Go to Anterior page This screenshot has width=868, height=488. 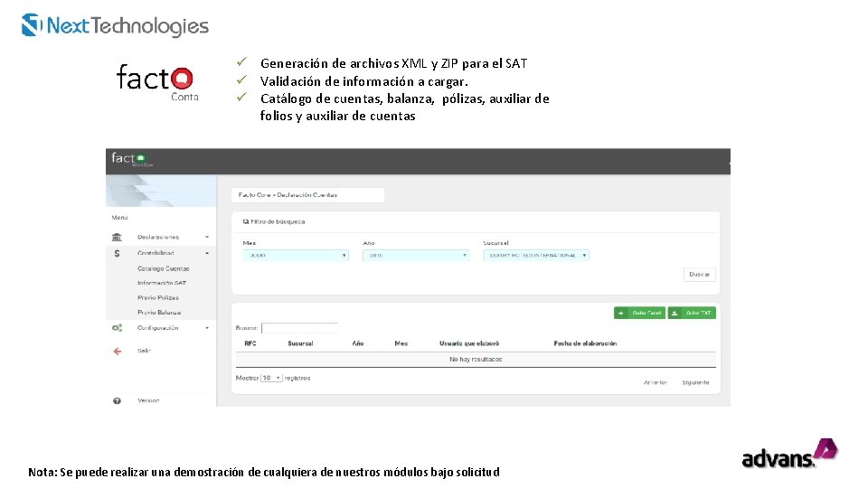tap(656, 382)
